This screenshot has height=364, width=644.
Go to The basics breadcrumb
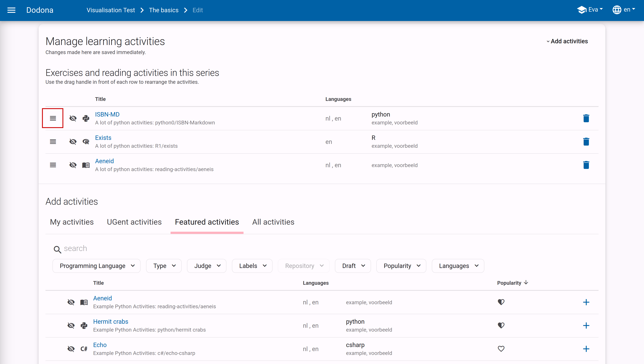164,10
